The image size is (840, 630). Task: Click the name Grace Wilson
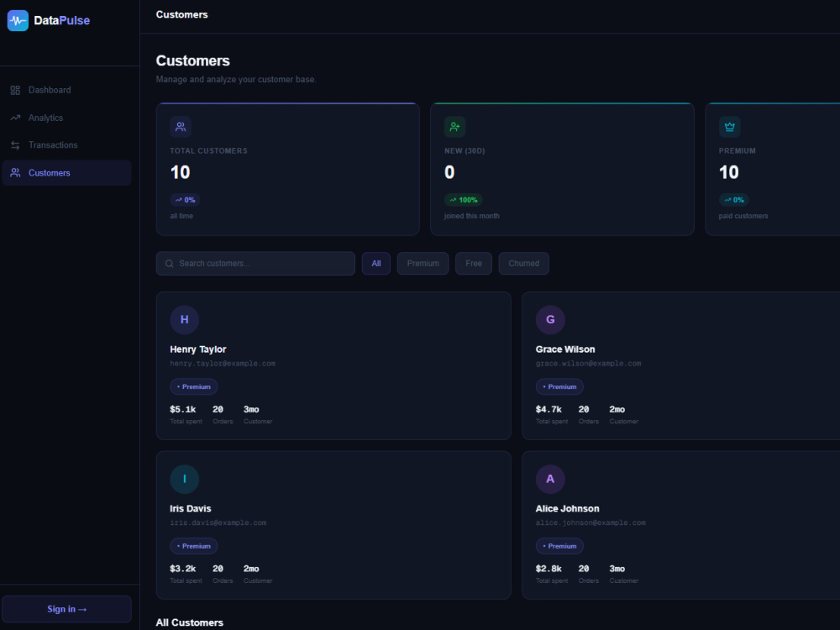click(x=565, y=349)
